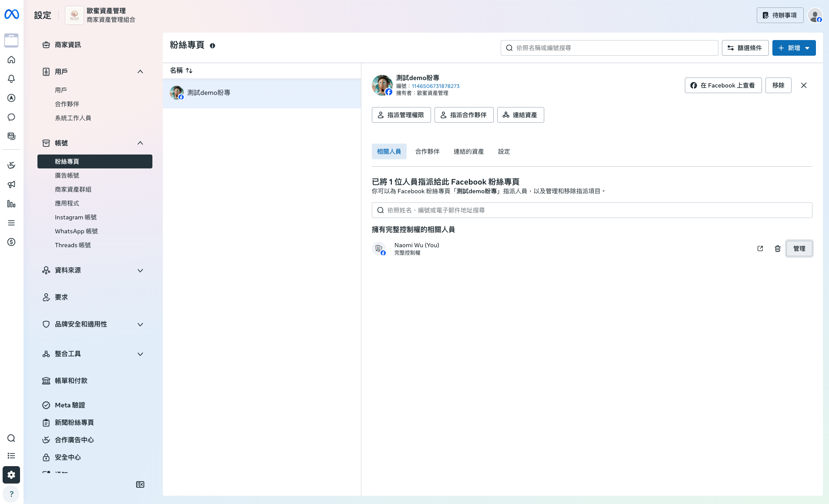Expand the 資料來源 section
The width and height of the screenshot is (829, 504).
click(140, 270)
